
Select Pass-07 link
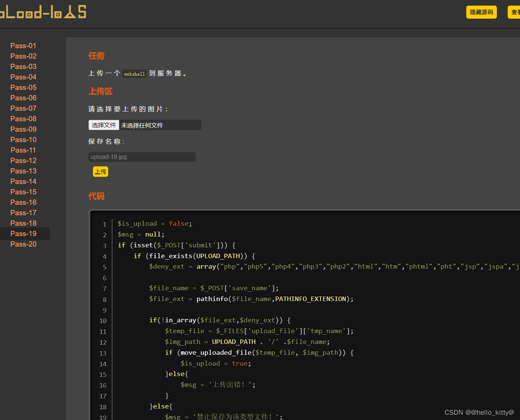pyautogui.click(x=24, y=108)
